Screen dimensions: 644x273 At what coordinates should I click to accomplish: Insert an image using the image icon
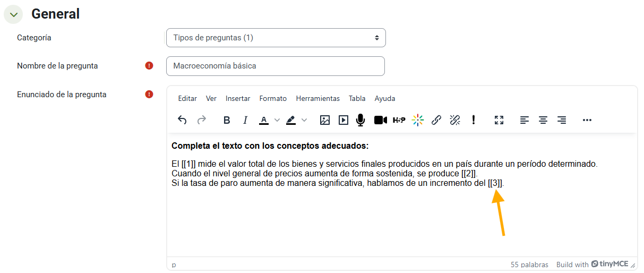(325, 120)
